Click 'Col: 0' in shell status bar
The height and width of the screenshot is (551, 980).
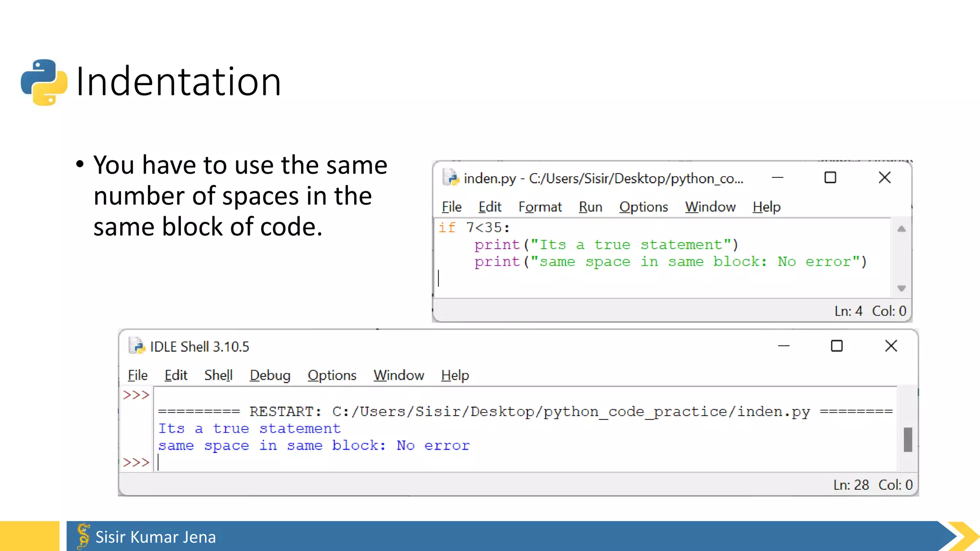pyautogui.click(x=895, y=485)
